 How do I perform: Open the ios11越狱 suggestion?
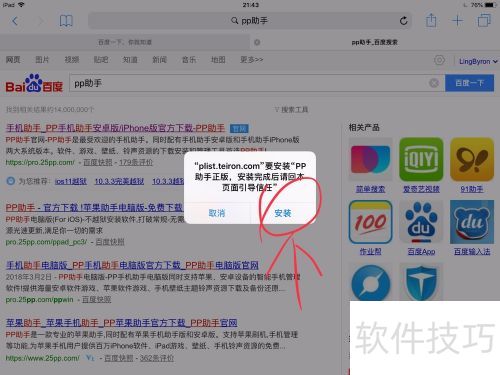(x=71, y=181)
